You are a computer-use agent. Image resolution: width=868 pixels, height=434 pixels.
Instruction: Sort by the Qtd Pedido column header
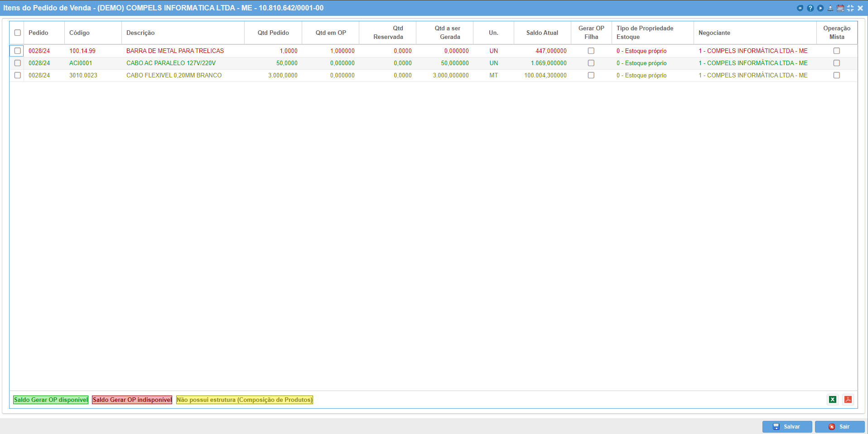pos(273,33)
